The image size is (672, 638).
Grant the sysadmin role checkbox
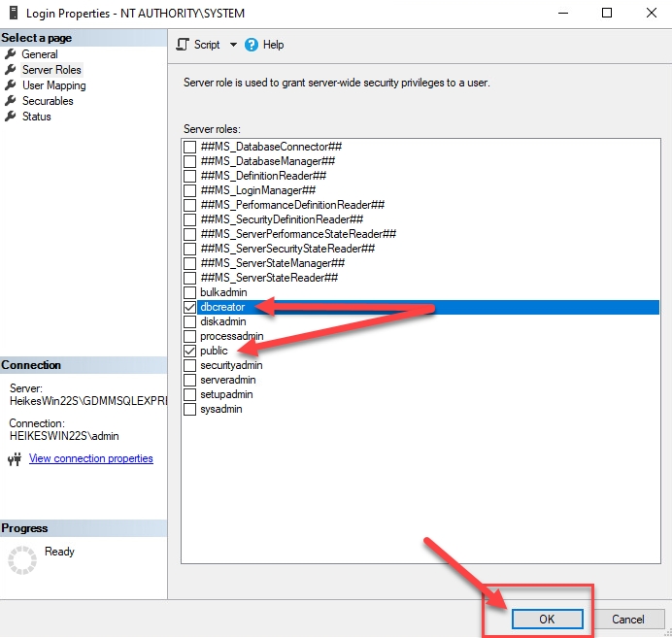(x=190, y=409)
